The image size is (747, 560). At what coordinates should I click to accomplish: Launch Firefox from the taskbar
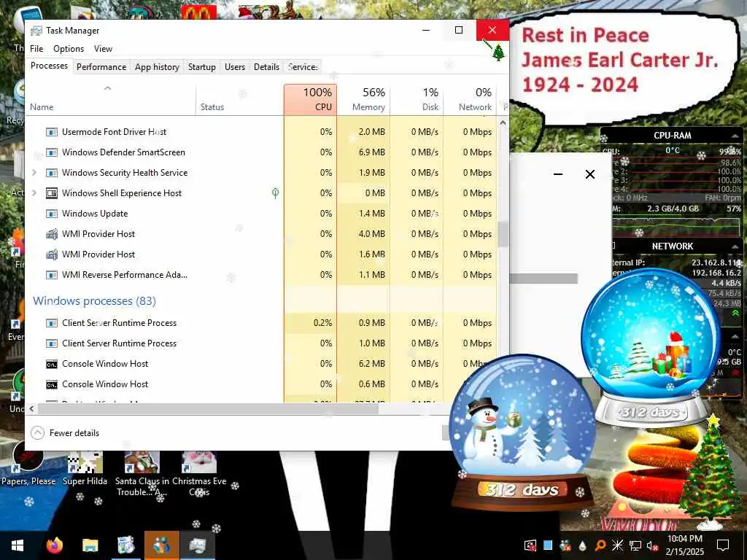click(x=54, y=545)
